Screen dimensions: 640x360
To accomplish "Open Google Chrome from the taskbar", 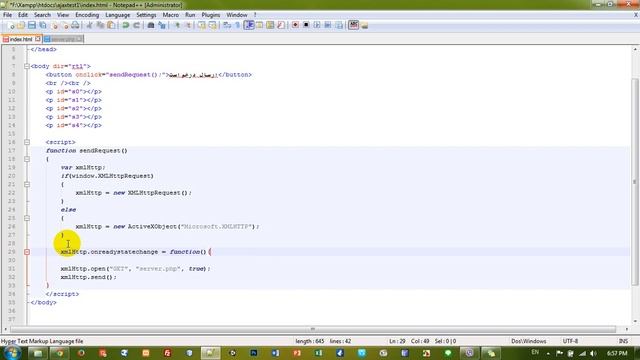I will [60, 353].
